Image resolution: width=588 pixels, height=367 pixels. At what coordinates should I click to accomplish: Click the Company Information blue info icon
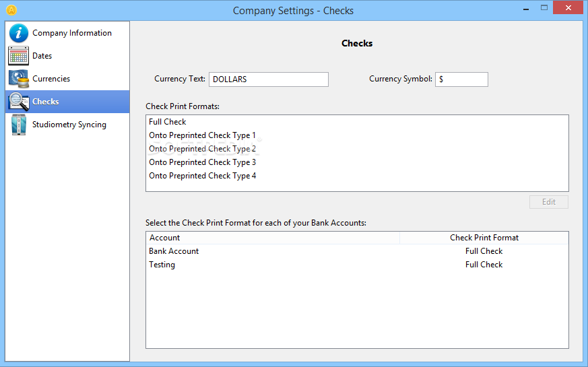(x=18, y=33)
